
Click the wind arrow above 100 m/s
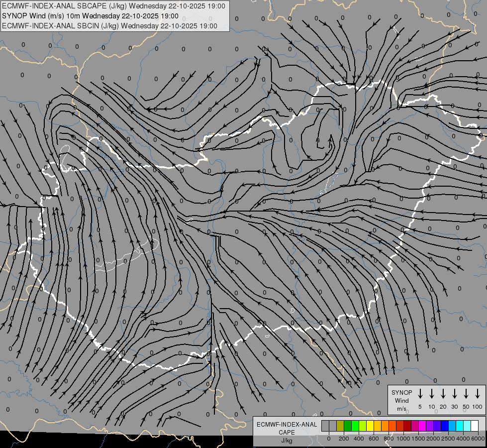pyautogui.click(x=478, y=393)
